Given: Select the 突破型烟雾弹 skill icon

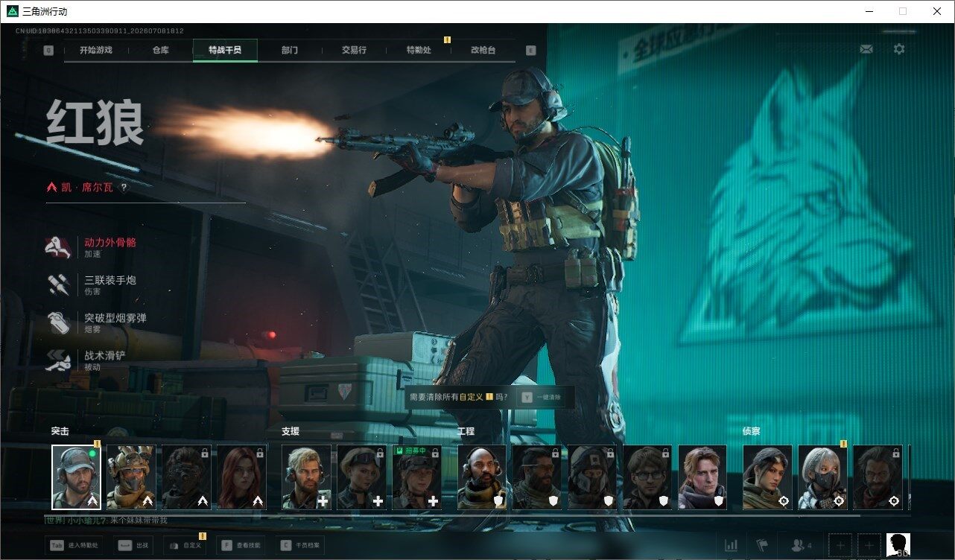Looking at the screenshot, I should coord(58,323).
